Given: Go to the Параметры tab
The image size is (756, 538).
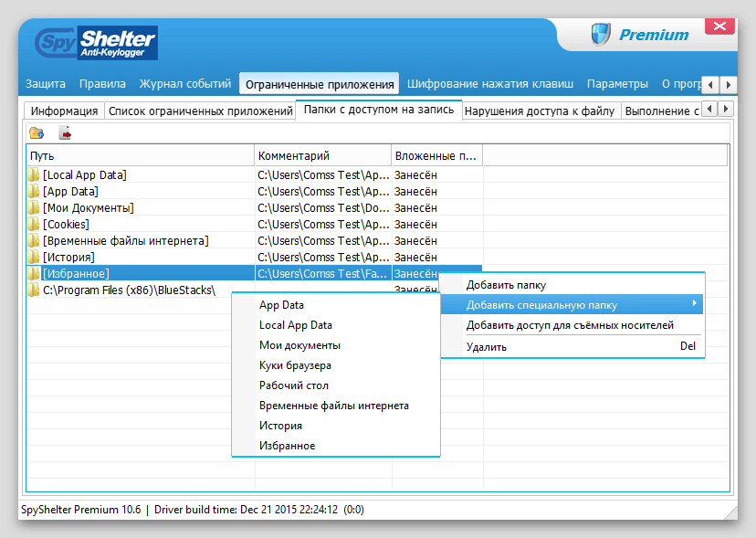Looking at the screenshot, I should coord(617,84).
